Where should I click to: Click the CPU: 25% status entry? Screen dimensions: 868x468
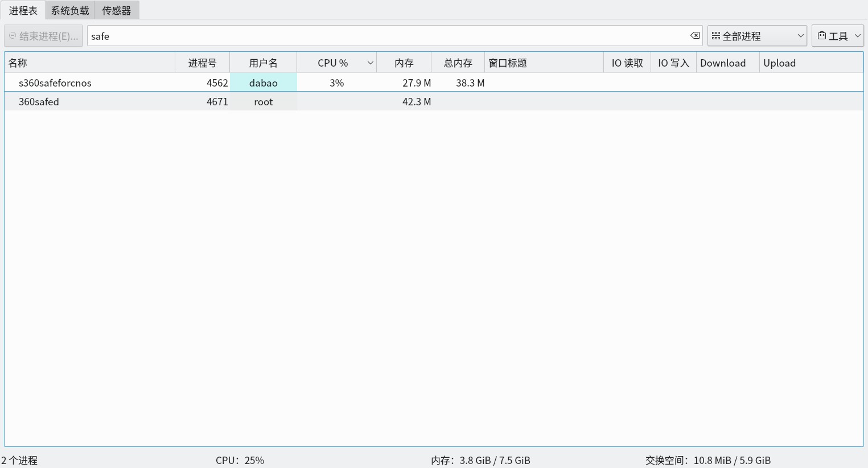click(x=240, y=460)
